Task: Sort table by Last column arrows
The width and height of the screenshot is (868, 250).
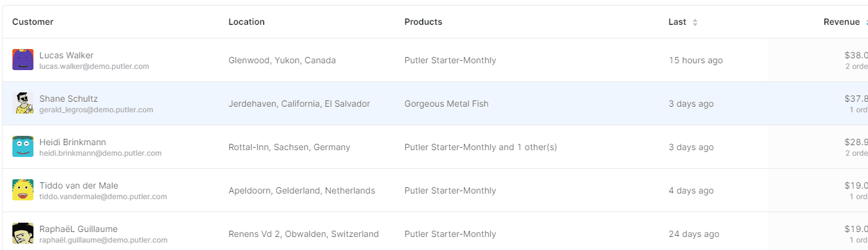Action: click(x=695, y=22)
